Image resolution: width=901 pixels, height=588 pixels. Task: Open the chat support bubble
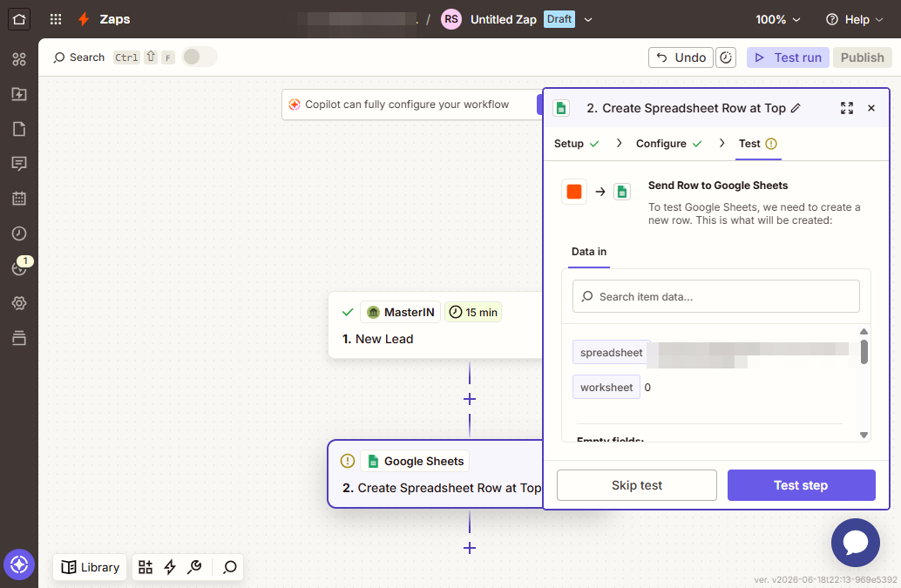855,543
